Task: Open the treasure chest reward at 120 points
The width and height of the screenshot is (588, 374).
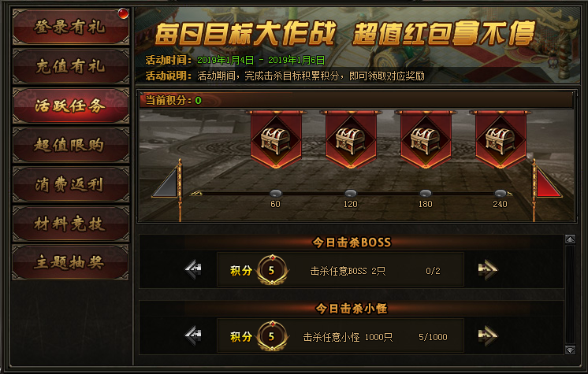Action: click(351, 139)
